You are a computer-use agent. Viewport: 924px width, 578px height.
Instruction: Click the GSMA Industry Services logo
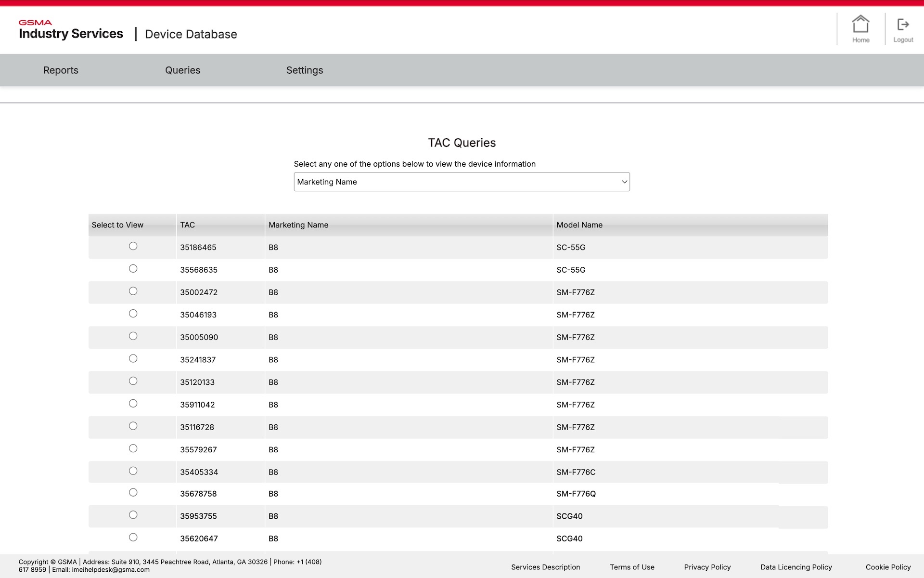[x=71, y=30]
